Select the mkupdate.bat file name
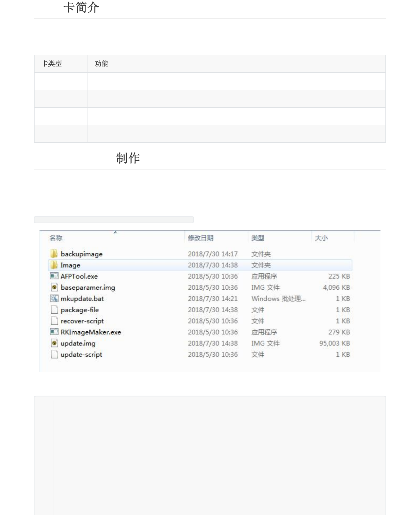This screenshot has width=420, height=515. tap(82, 299)
